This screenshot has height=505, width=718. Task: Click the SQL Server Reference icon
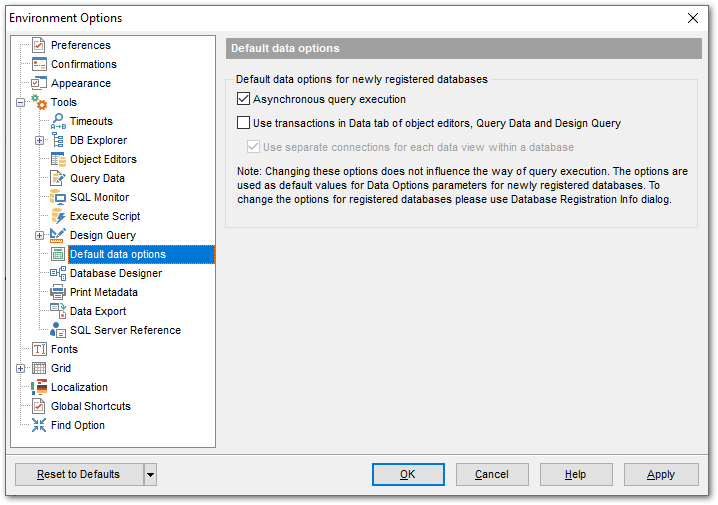(x=58, y=331)
